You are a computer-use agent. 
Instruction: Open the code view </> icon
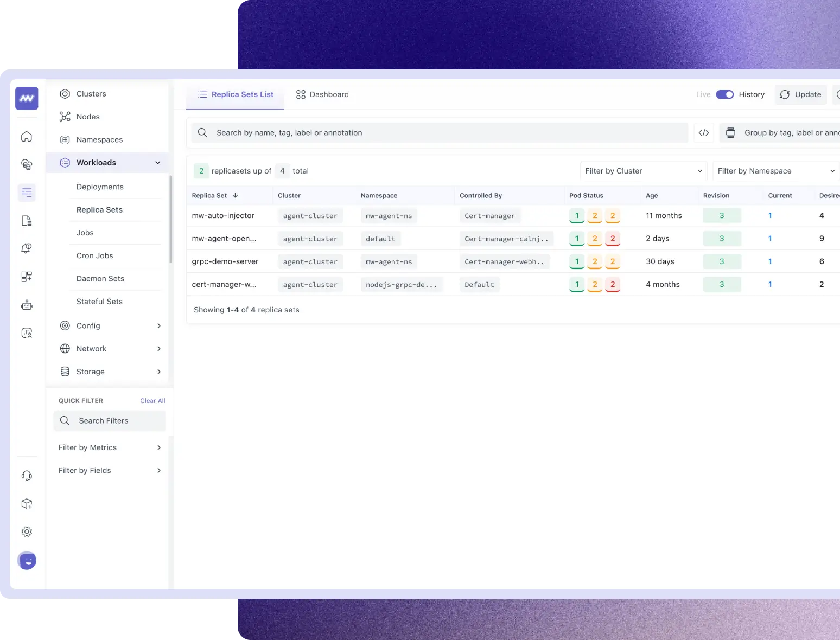point(704,132)
